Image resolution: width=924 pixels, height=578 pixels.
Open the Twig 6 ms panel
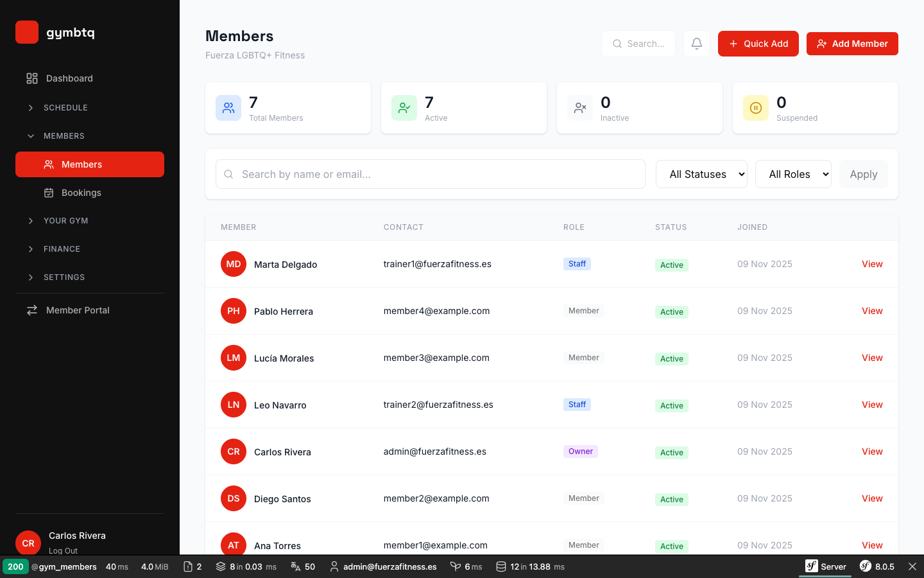tap(466, 566)
